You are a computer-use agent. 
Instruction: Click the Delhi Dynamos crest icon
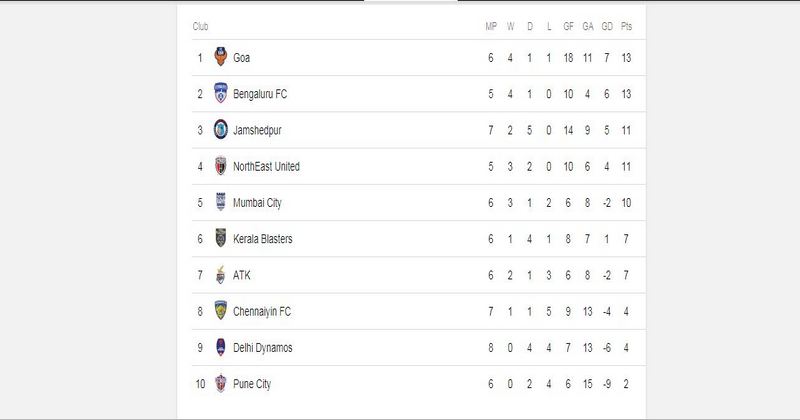click(x=220, y=347)
